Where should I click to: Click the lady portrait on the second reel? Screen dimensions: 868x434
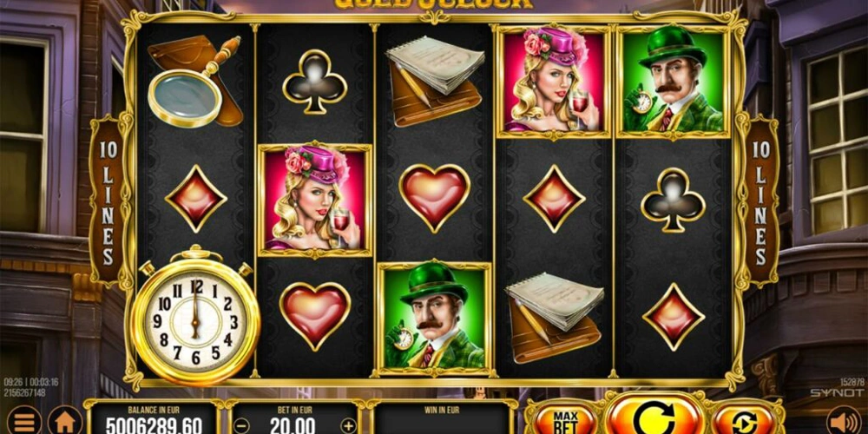[314, 200]
